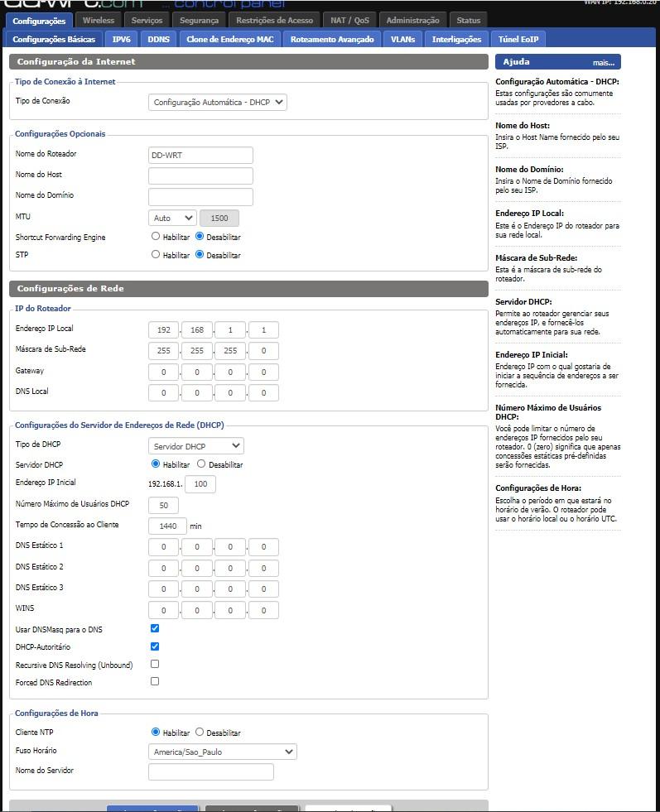Enable Shortcut Forwarding Engine Habilitar radio
660x812 pixels.
coord(156,236)
